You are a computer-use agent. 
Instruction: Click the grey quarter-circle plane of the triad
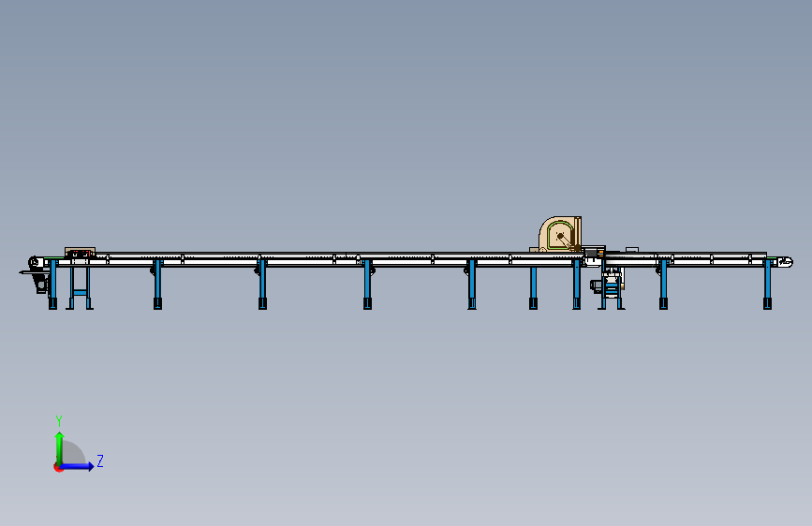73,452
